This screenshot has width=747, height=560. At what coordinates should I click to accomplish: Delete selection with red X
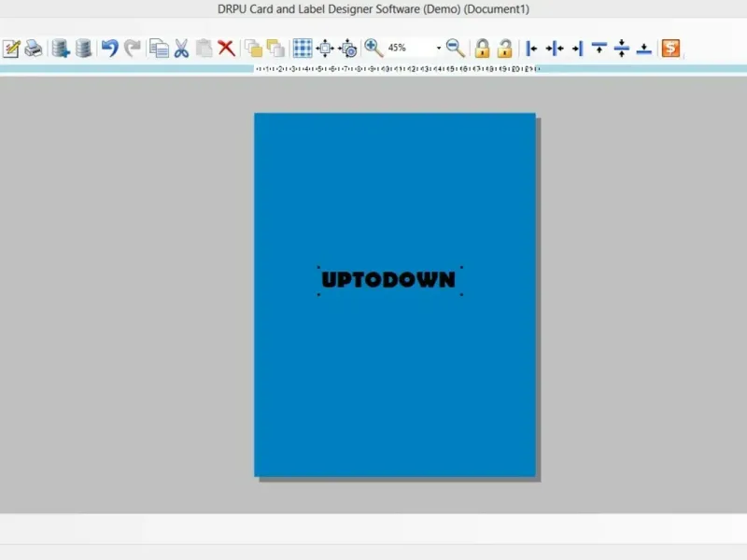(226, 49)
